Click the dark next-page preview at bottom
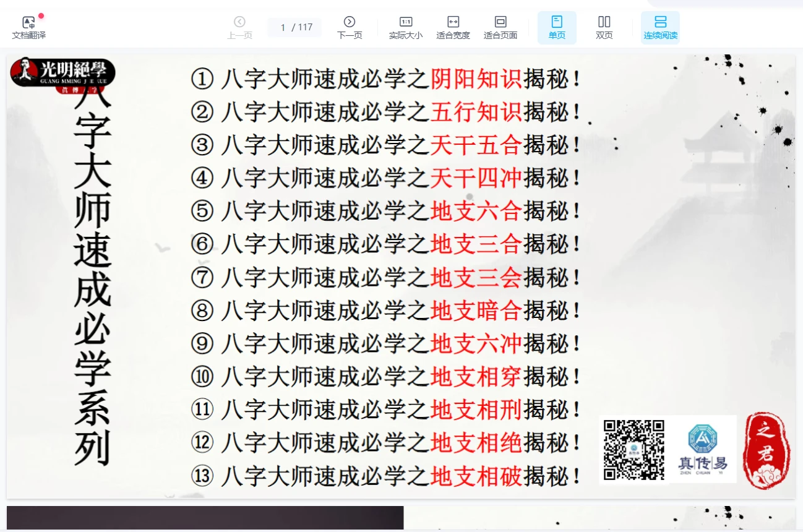This screenshot has width=803, height=532. [205, 518]
